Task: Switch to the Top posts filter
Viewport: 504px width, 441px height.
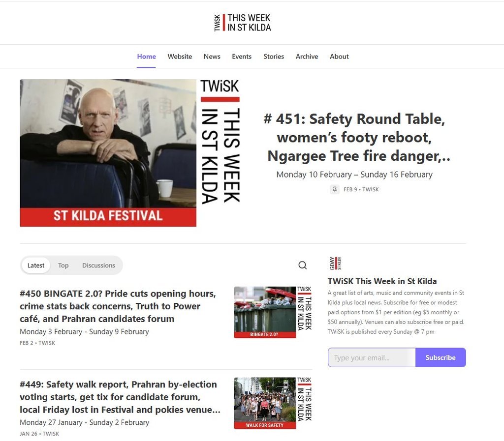Action: tap(63, 265)
